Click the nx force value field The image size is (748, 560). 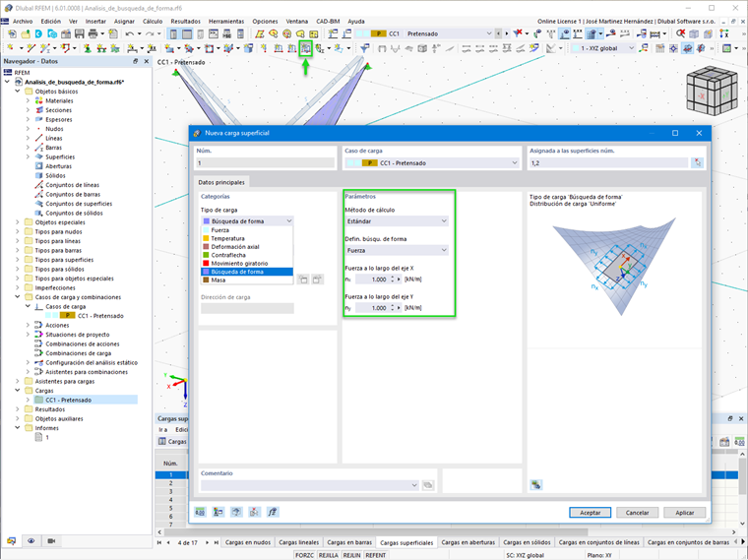[372, 280]
